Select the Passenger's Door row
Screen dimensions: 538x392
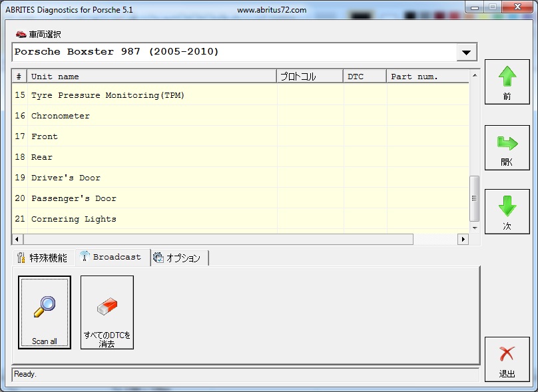point(240,198)
